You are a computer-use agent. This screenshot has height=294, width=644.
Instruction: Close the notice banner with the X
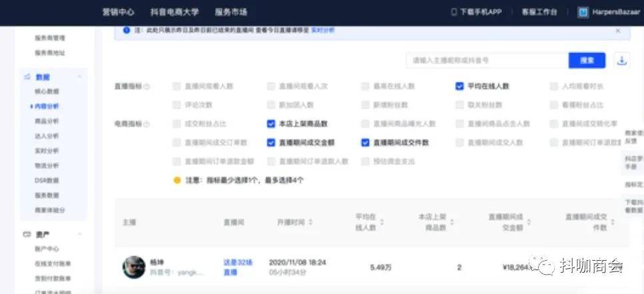coord(618,31)
